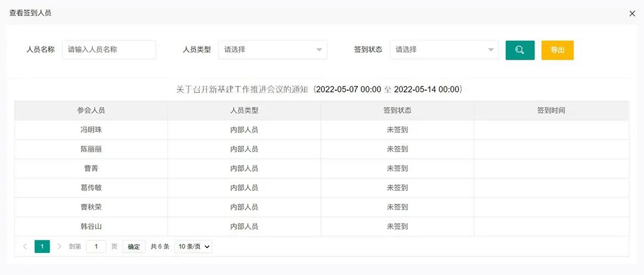Image resolution: width=644 pixels, height=275 pixels.
Task: Select attendee 曹菁
Action: click(91, 169)
